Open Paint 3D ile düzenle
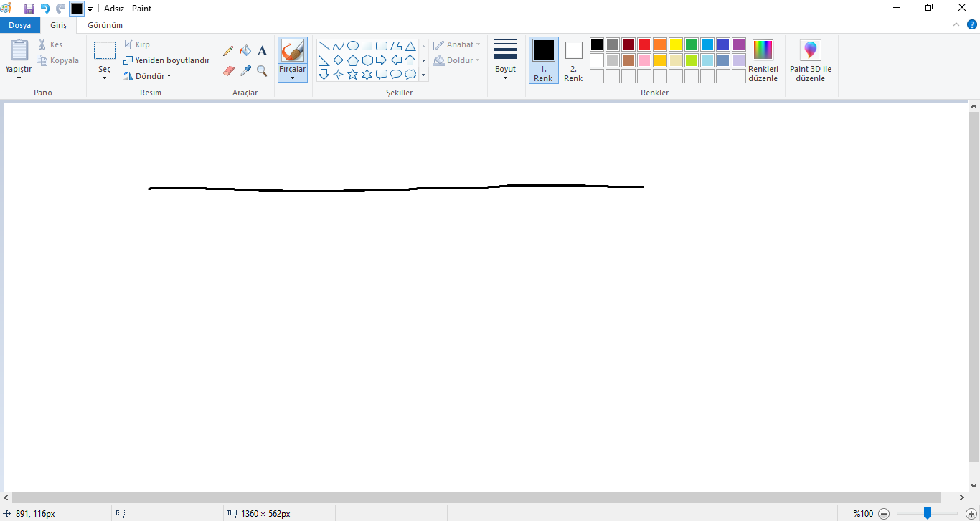 tap(811, 60)
